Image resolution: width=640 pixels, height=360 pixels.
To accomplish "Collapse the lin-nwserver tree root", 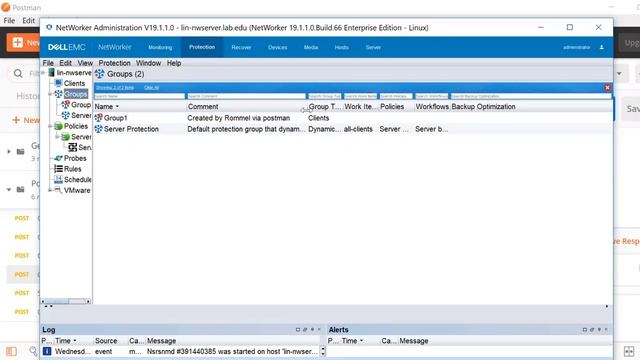I will pos(43,73).
